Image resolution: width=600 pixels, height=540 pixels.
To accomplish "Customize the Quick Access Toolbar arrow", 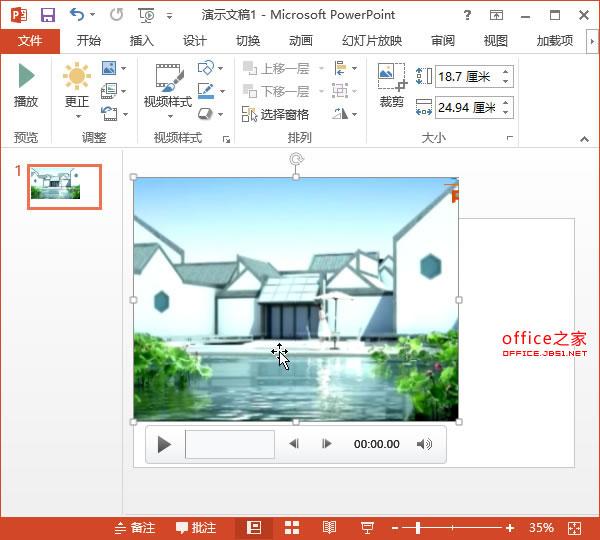I will click(x=170, y=16).
